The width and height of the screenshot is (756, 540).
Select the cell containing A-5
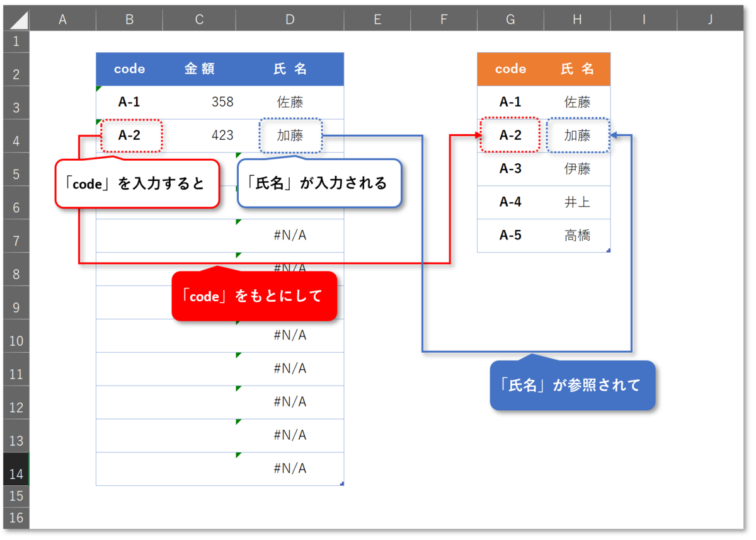pos(510,236)
